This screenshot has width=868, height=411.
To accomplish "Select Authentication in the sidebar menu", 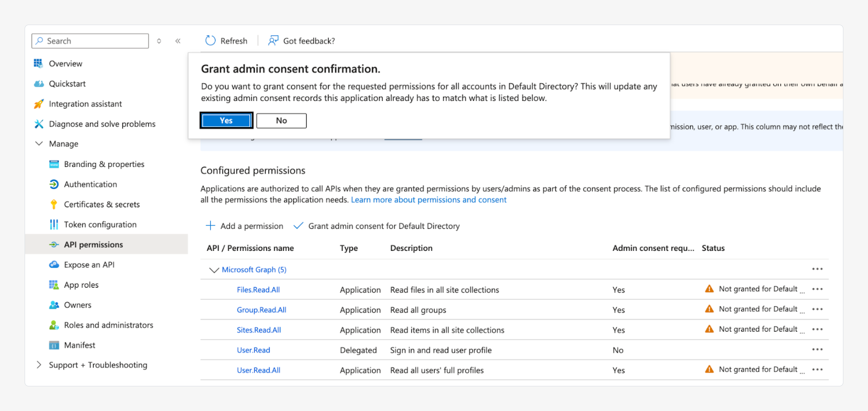I will (90, 184).
